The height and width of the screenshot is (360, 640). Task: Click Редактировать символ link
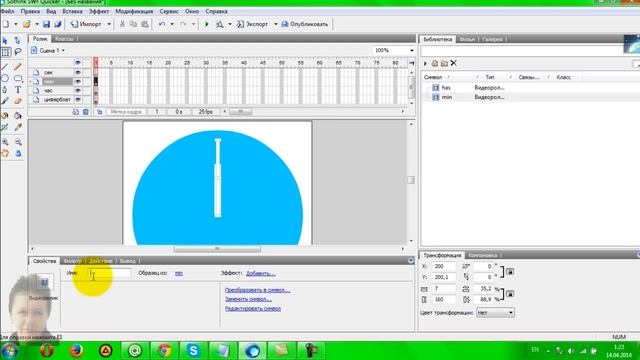click(x=253, y=309)
